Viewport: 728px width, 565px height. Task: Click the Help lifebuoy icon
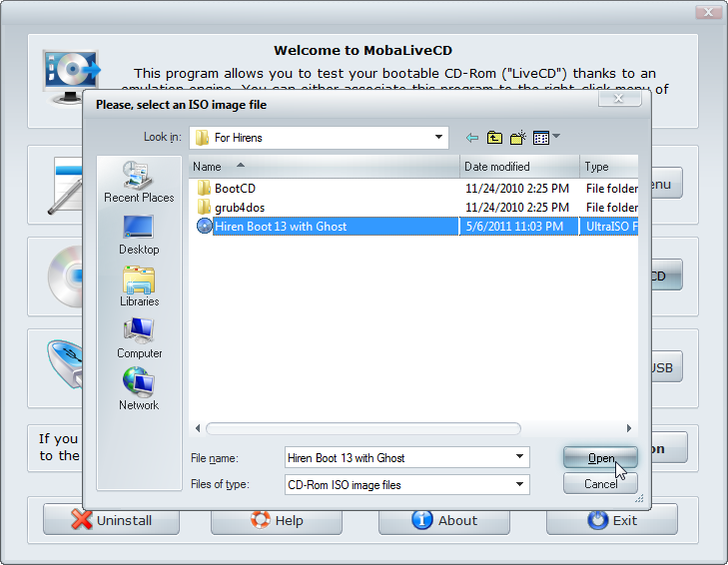[x=260, y=520]
